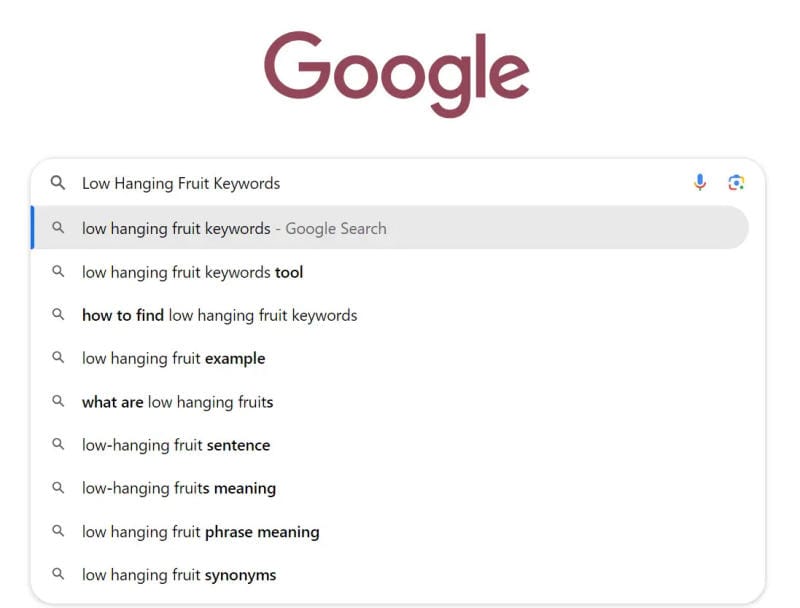Click magnifier icon beside 'keywords tool' suggestion
The height and width of the screenshot is (608, 800).
coord(58,272)
